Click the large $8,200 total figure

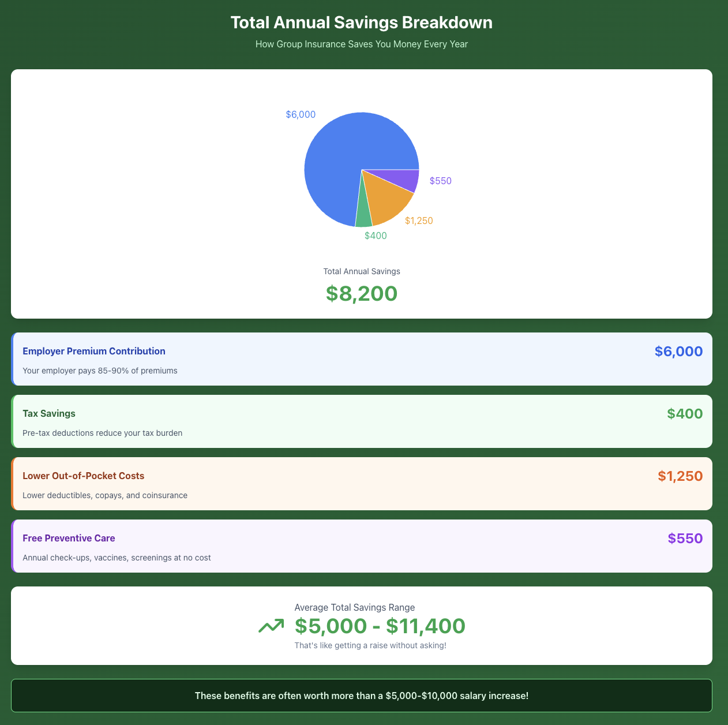(362, 293)
